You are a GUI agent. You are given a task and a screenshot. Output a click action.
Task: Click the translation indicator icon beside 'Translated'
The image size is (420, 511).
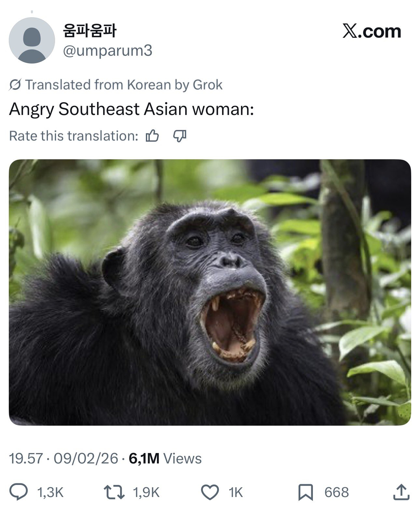point(15,85)
